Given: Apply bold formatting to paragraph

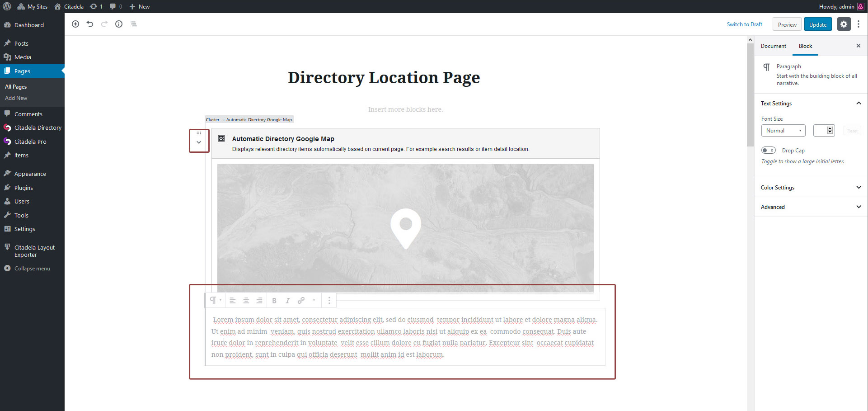Looking at the screenshot, I should (274, 301).
